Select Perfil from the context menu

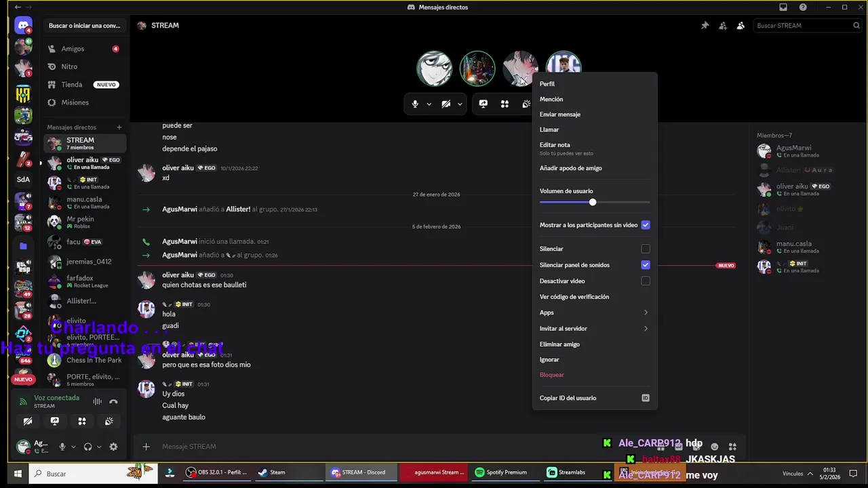[594, 84]
